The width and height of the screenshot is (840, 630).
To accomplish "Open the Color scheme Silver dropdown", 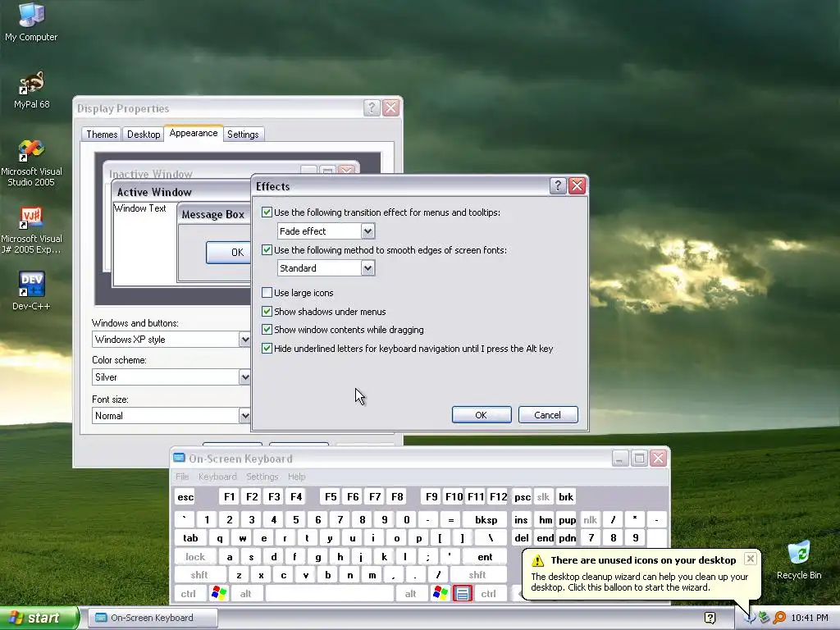I will (x=244, y=377).
